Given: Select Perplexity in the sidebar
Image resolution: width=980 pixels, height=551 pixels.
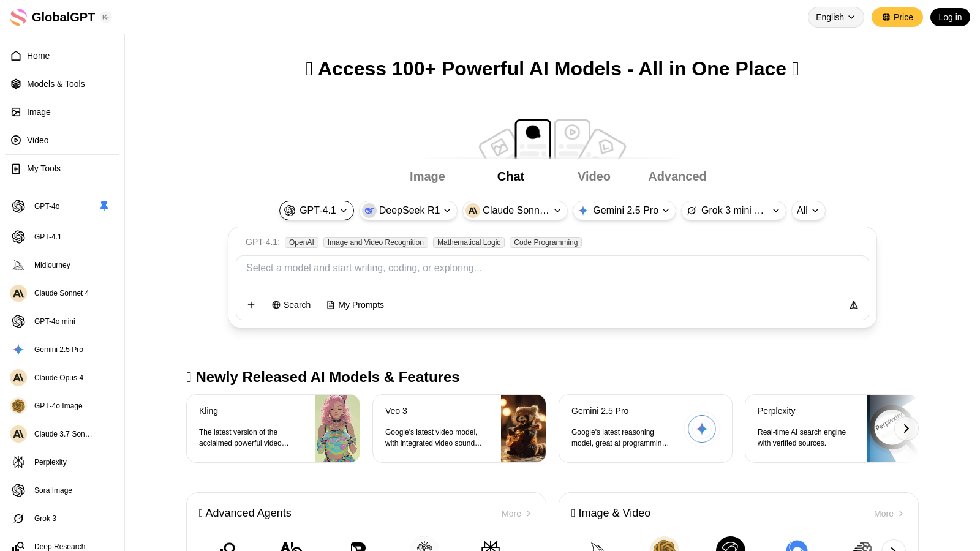Looking at the screenshot, I should coord(50,462).
